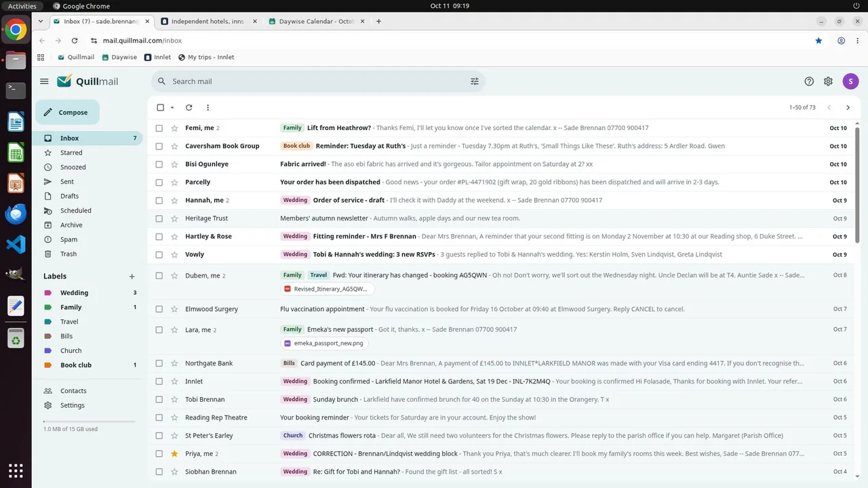
Task: Open Chrome tab search dropdown arrow
Action: (41, 21)
